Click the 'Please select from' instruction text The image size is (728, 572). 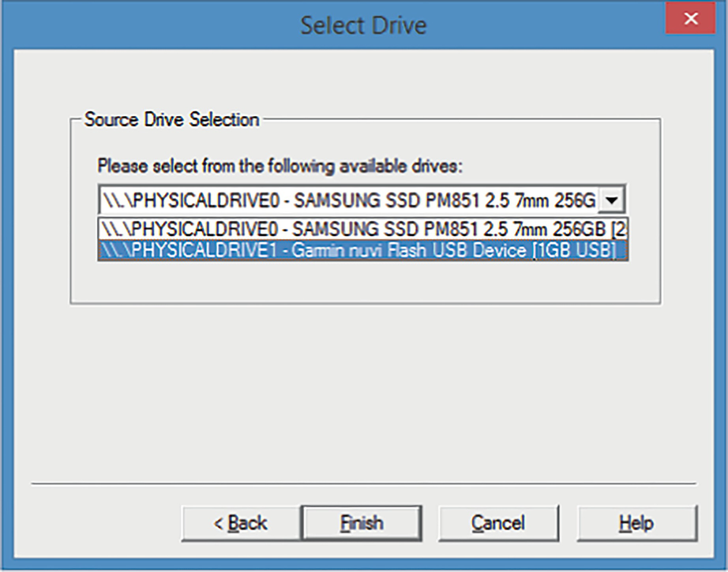pyautogui.click(x=280, y=166)
